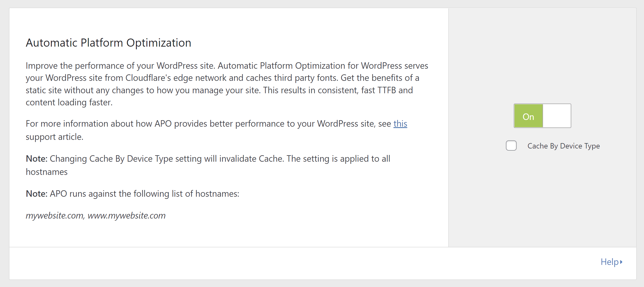The width and height of the screenshot is (644, 287).
Task: Click the hostname mywebsite.com
Action: (54, 215)
